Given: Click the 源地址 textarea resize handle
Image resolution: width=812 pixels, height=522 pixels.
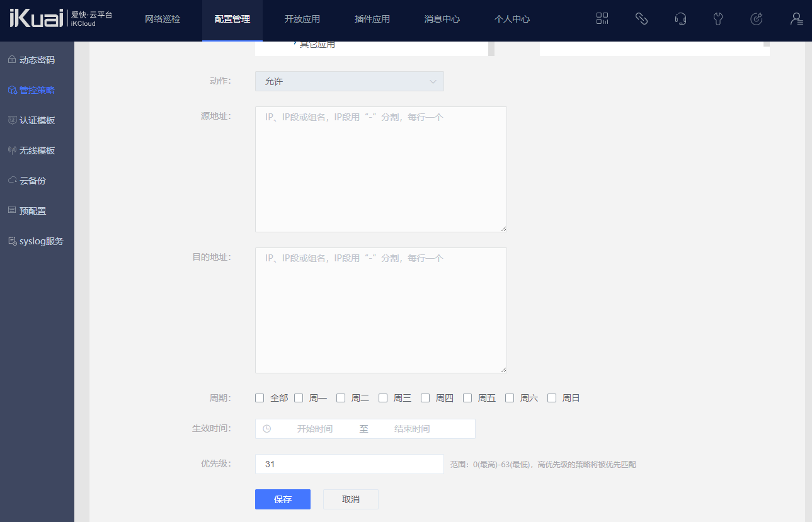Looking at the screenshot, I should (503, 229).
